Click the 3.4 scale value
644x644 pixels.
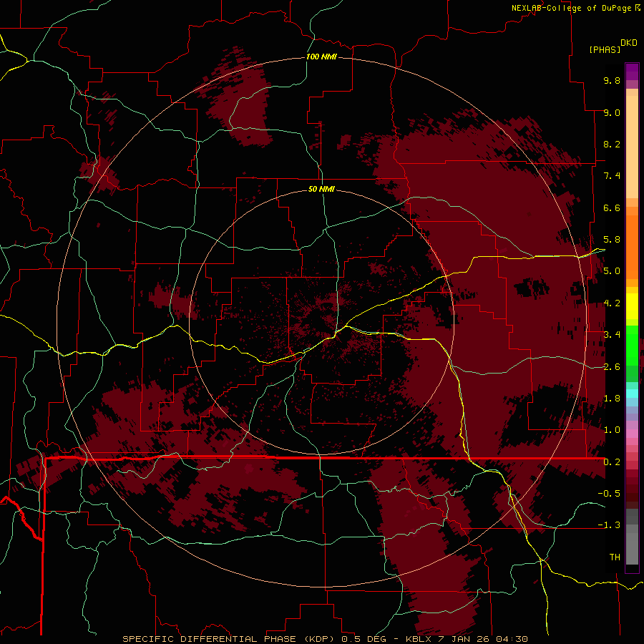[612, 335]
